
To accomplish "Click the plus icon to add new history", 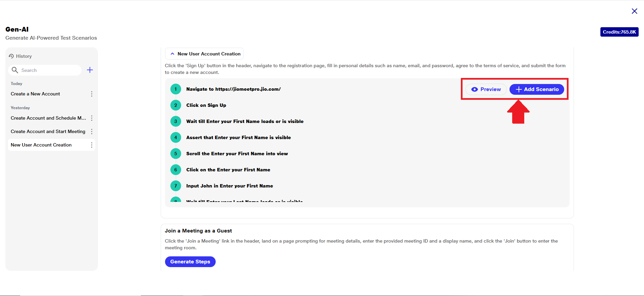I will click(x=90, y=70).
